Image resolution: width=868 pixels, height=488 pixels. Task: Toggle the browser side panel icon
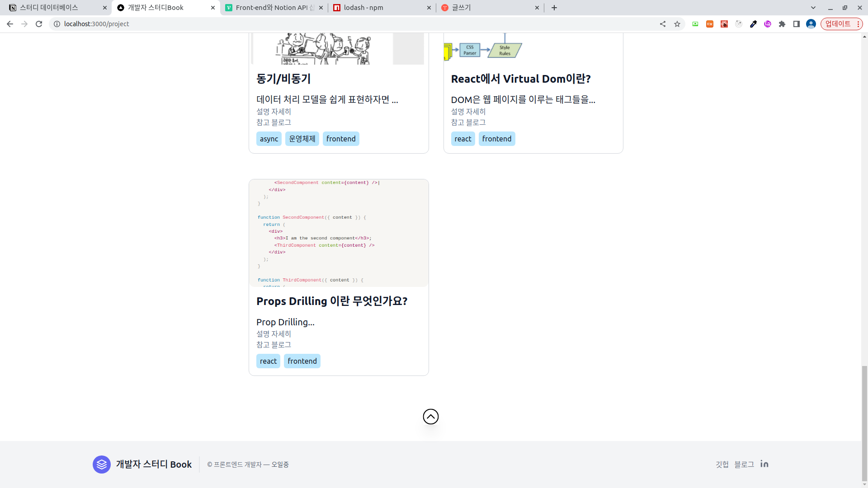pos(796,24)
